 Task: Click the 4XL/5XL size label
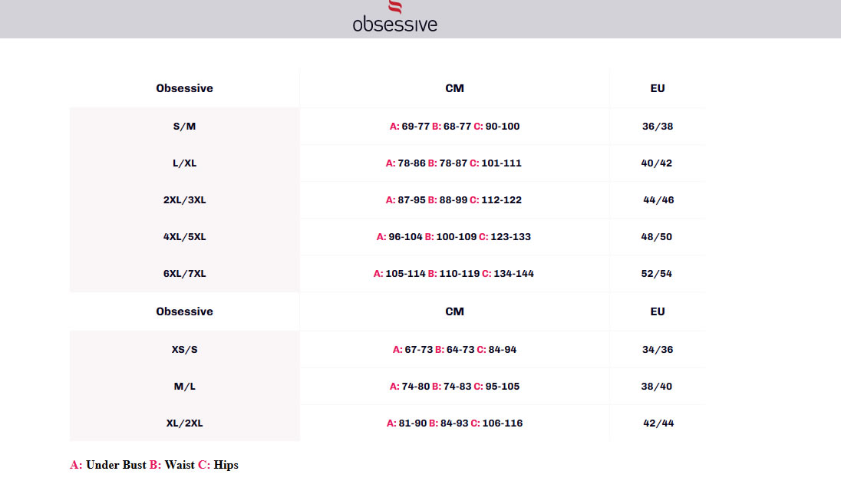pos(184,236)
